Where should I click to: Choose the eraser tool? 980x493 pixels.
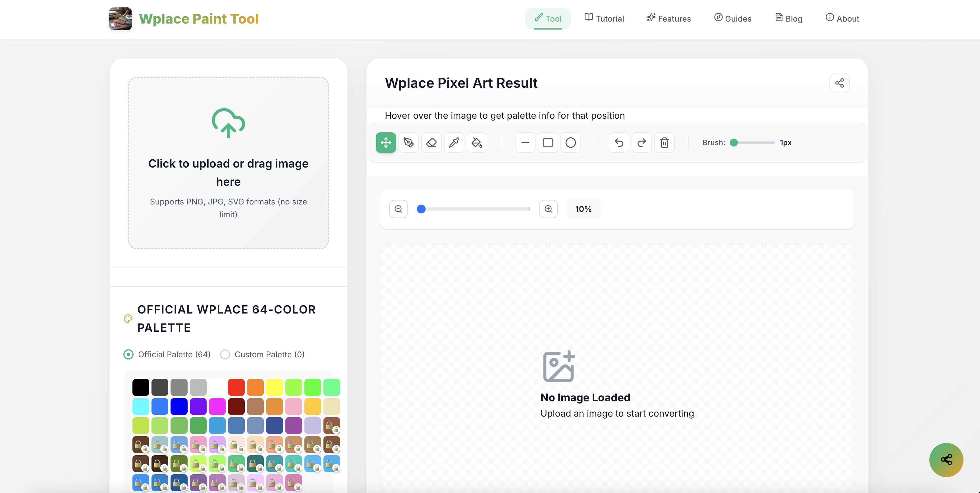point(431,143)
